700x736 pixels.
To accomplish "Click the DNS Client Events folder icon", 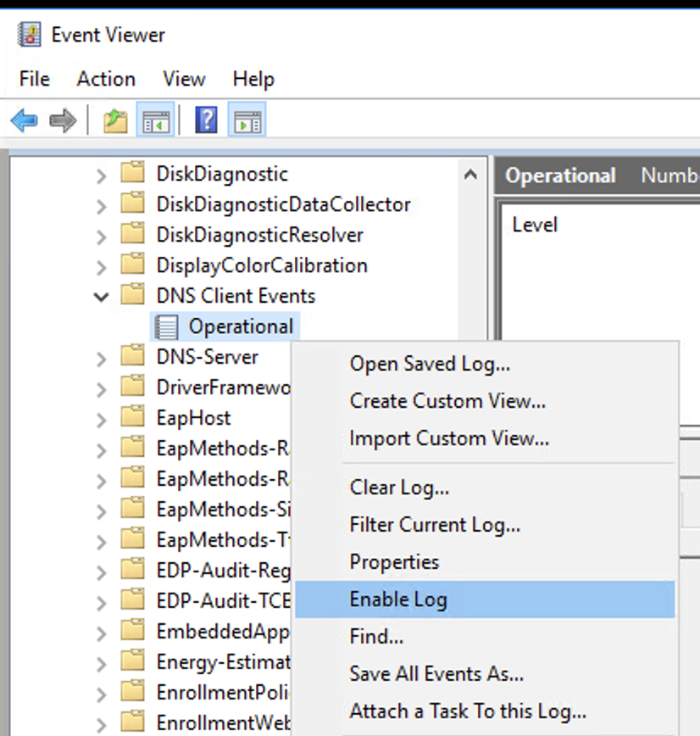I will coord(132,295).
